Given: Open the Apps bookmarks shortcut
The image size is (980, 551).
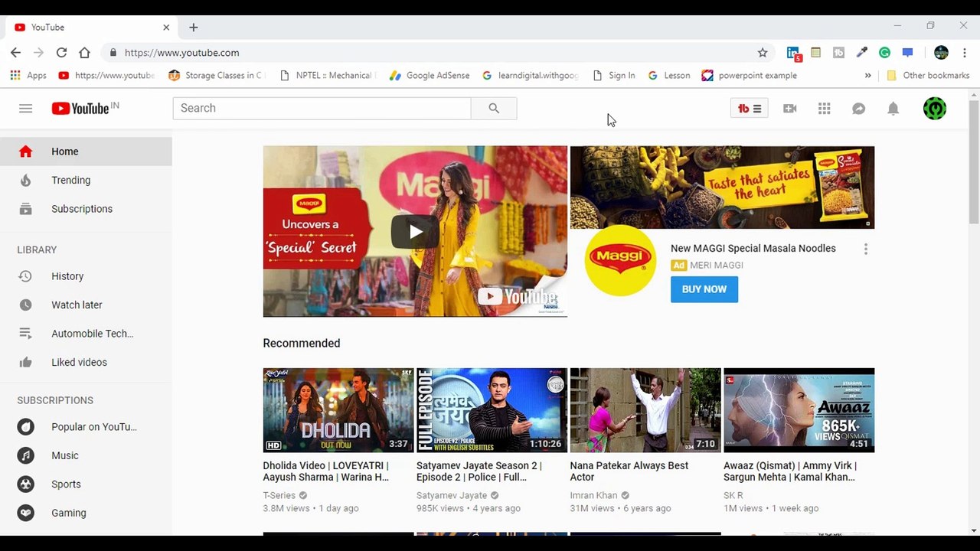Looking at the screenshot, I should click(x=28, y=76).
